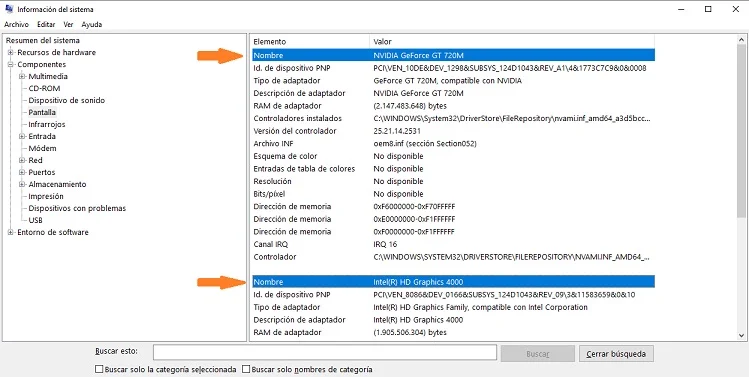Open the Ver menu

point(68,24)
